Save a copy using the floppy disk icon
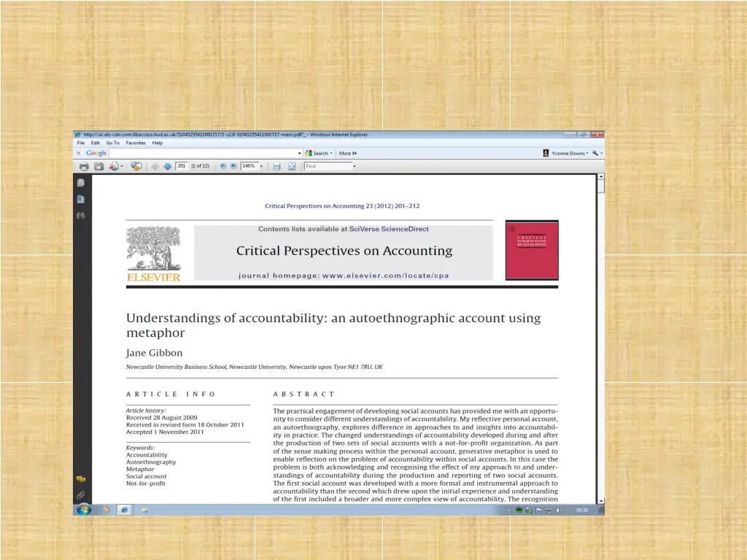 click(98, 166)
